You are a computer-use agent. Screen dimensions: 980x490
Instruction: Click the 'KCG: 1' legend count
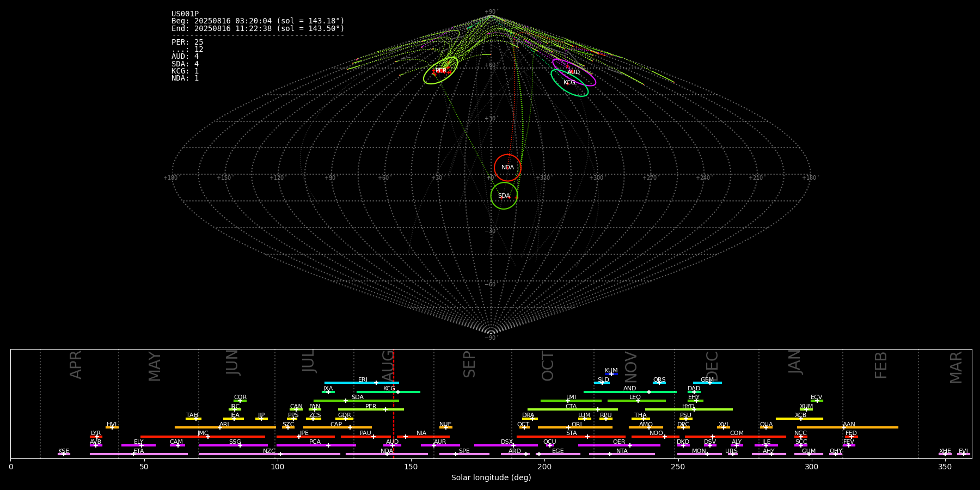(185, 71)
